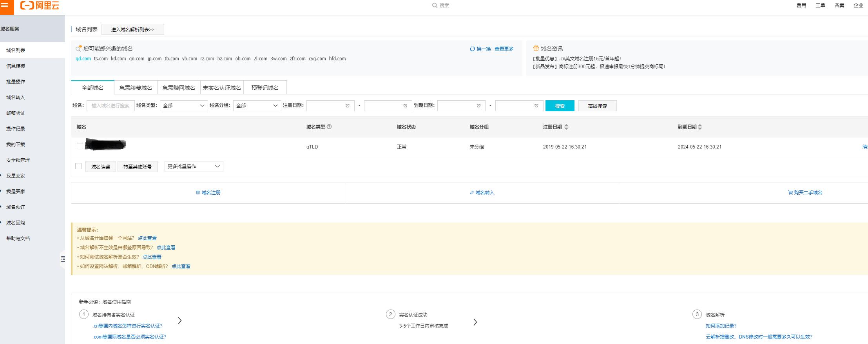Click 点此查看 after 从域名开始搭建一个网站

147,238
